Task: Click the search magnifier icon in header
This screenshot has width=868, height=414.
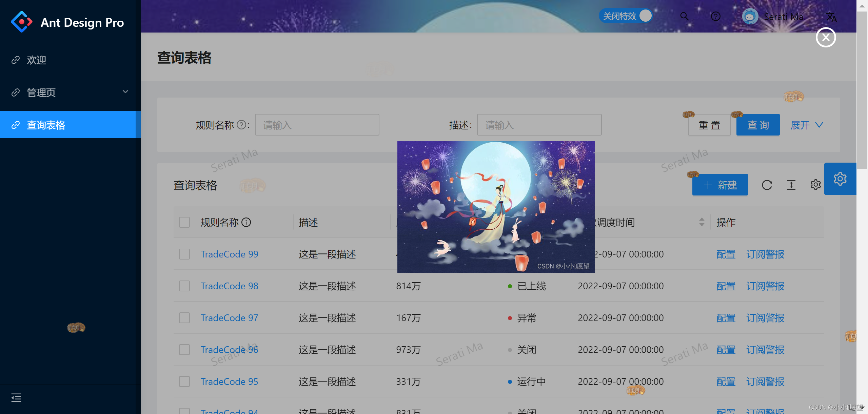Action: click(x=684, y=16)
